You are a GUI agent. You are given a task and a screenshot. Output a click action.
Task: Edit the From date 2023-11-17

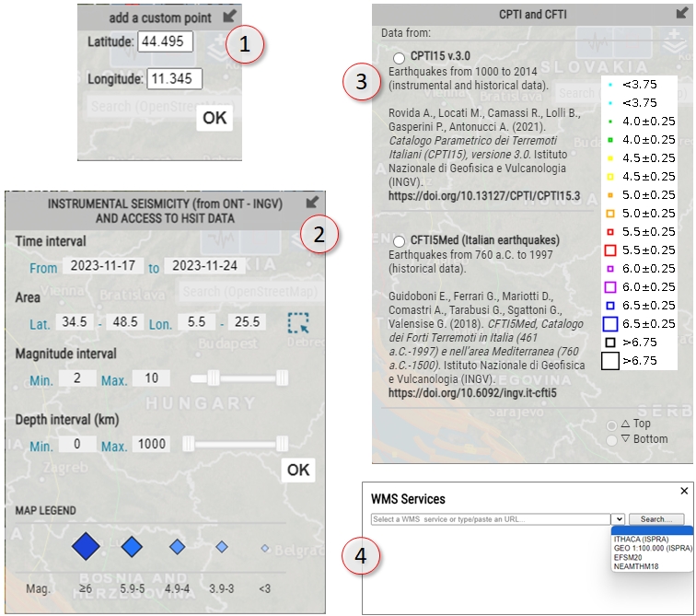pos(103,265)
